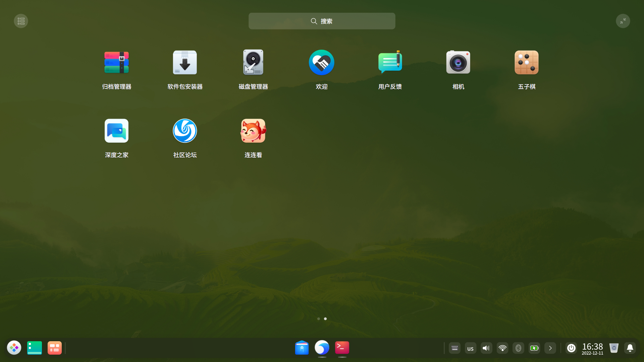The image size is (644, 362).
Task: Launch User Feedback (用户反馈) app
Action: (x=390, y=63)
